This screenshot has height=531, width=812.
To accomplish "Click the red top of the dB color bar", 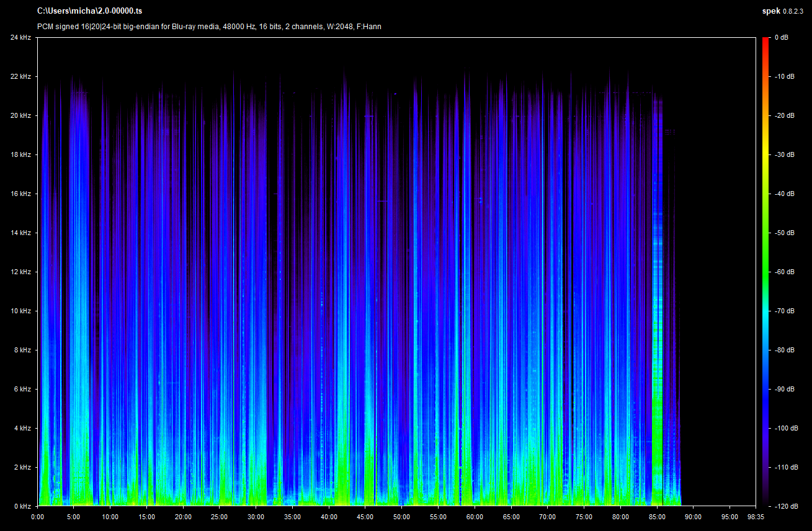I will point(767,41).
